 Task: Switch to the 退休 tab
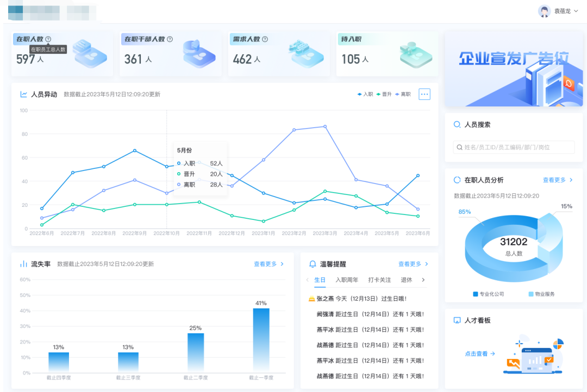pos(406,280)
